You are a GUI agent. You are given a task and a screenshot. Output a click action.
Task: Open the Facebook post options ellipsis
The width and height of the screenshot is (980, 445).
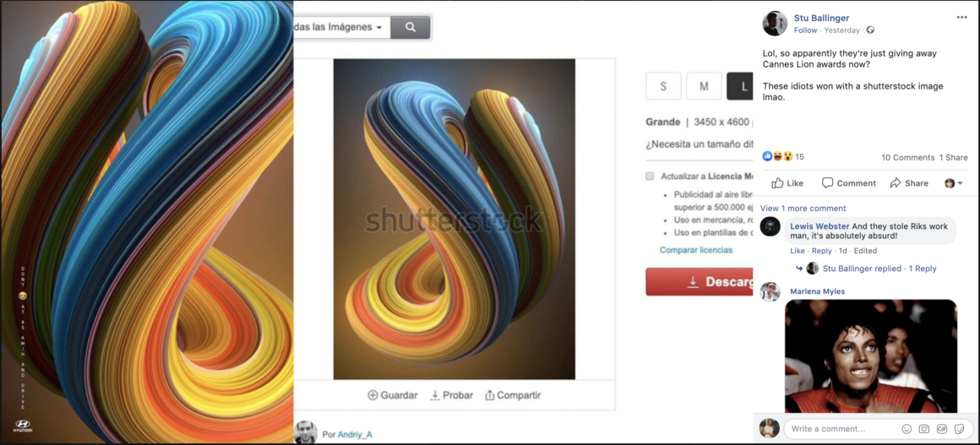(961, 18)
